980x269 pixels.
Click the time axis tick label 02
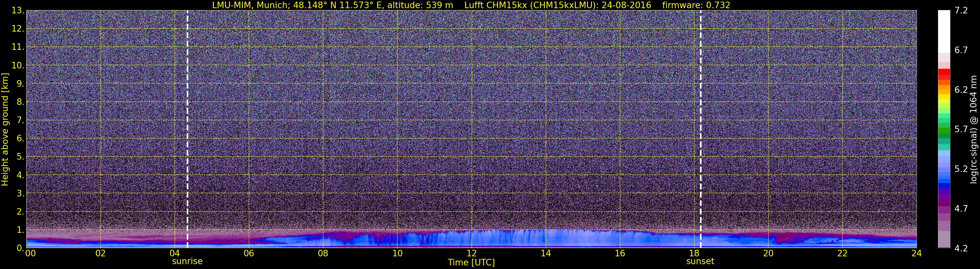point(101,253)
